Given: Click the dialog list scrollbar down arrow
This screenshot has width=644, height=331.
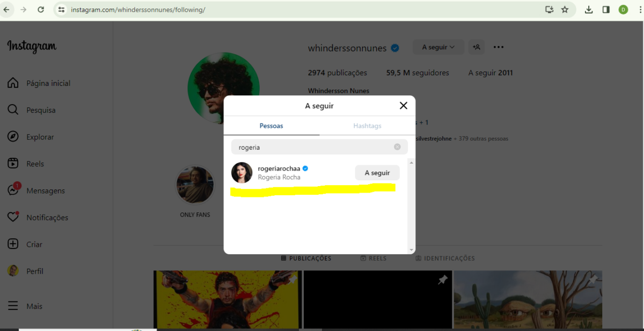Looking at the screenshot, I should click(x=412, y=250).
